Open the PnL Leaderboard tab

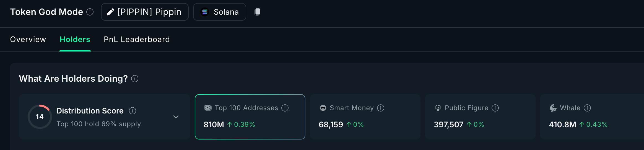pyautogui.click(x=137, y=40)
